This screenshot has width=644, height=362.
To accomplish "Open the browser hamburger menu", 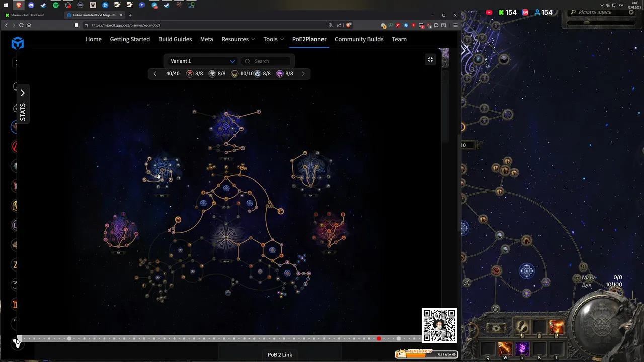I will coord(455,25).
